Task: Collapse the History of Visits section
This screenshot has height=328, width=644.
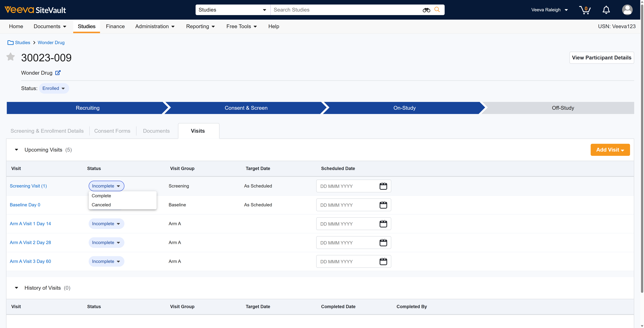Action: coord(16,288)
